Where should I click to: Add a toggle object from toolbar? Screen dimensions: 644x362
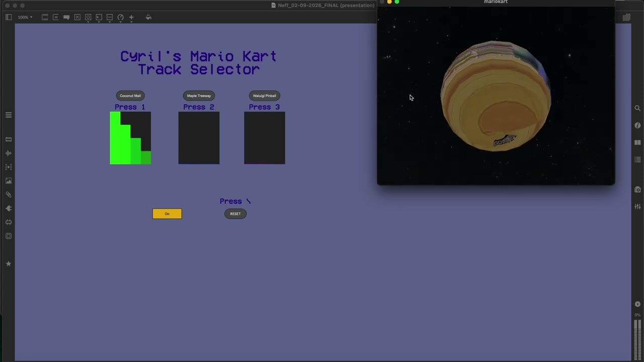(x=77, y=17)
